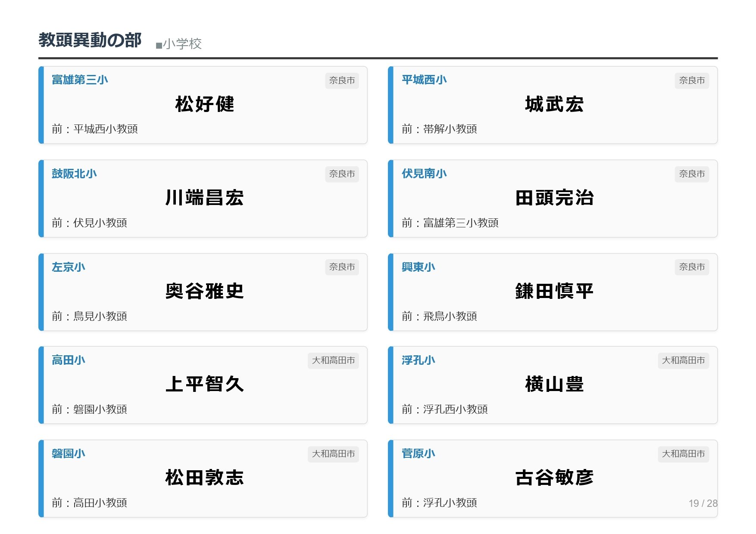The height and width of the screenshot is (534, 756).
Task: Select the name 鎌田慎平
Action: pos(554,291)
